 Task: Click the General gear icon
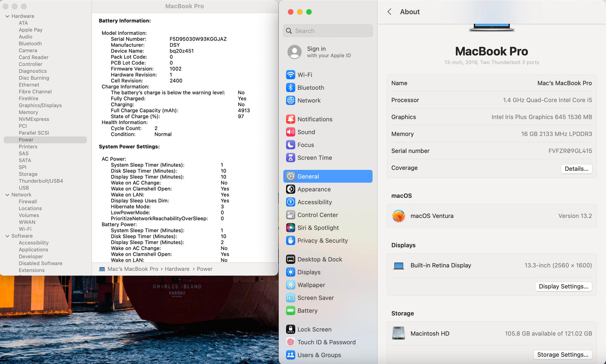291,177
